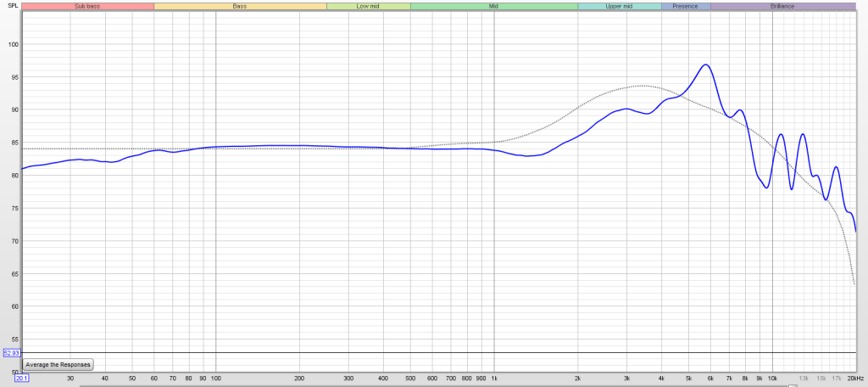Click the 52.93 SPL cursor value box
This screenshot has height=387, width=868.
tap(11, 352)
